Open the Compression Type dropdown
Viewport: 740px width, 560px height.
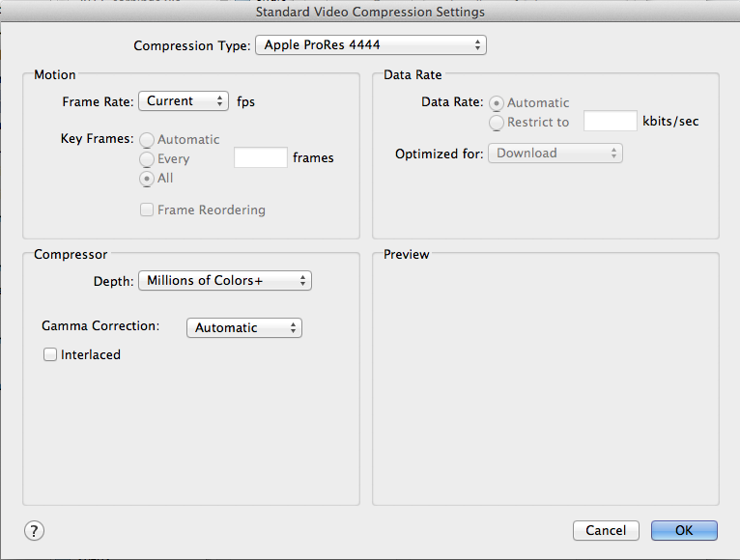pyautogui.click(x=370, y=45)
